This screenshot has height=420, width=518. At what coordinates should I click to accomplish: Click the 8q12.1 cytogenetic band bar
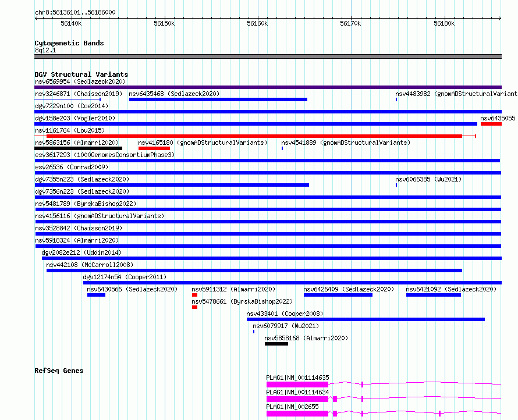(x=268, y=56)
